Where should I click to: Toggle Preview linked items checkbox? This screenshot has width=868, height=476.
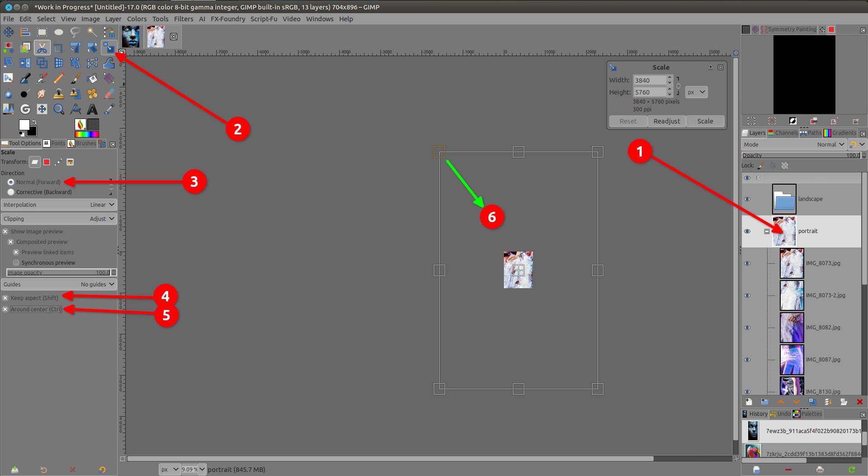point(16,252)
